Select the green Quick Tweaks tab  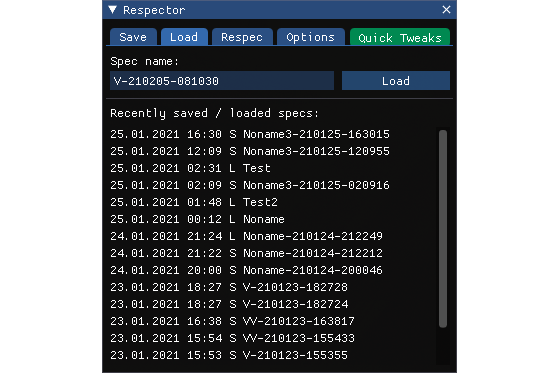[x=400, y=37]
